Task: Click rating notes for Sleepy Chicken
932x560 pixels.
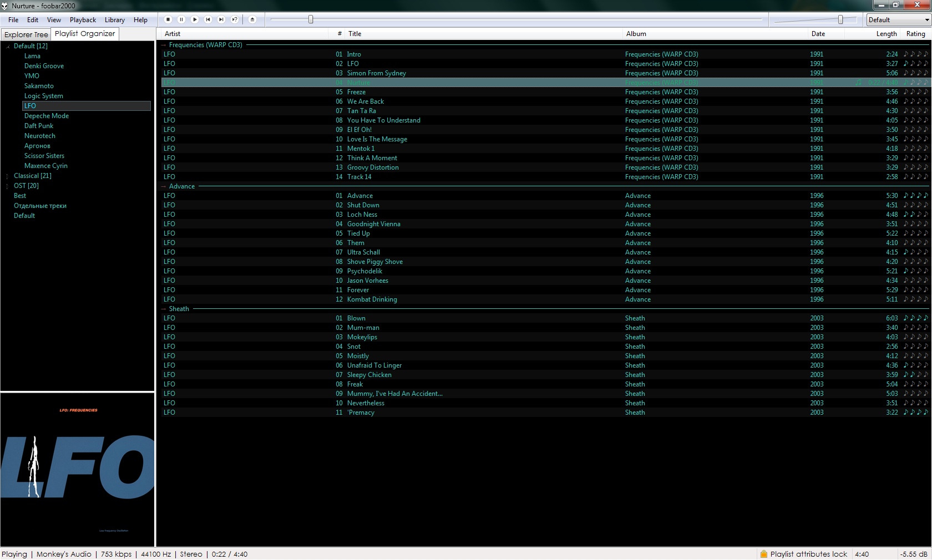Action: 916,375
